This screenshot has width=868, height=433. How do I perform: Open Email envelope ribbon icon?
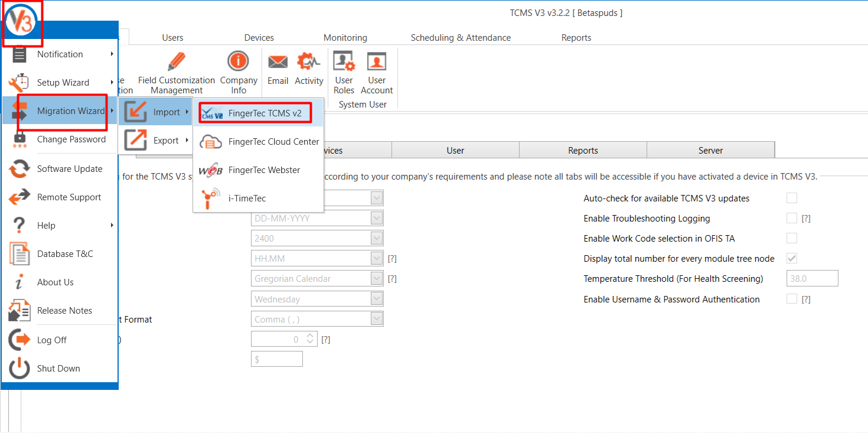coord(278,62)
